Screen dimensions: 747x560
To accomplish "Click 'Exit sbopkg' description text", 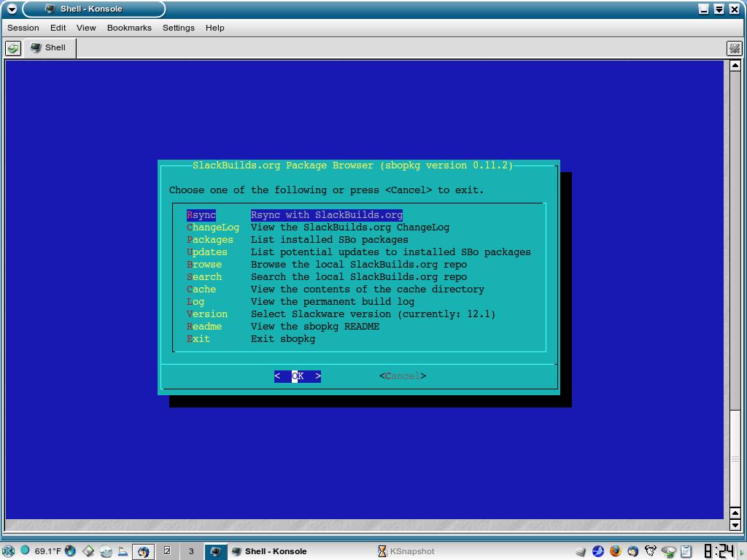I will (283, 338).
